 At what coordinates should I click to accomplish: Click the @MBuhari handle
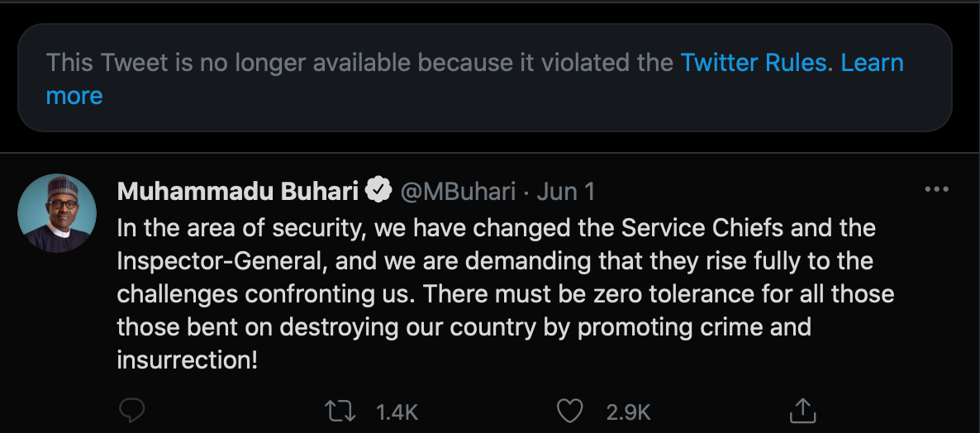click(x=459, y=192)
